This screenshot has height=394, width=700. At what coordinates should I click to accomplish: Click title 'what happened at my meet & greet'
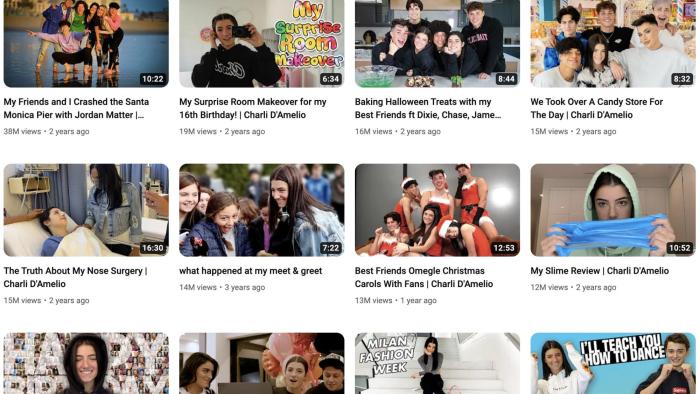pos(250,271)
